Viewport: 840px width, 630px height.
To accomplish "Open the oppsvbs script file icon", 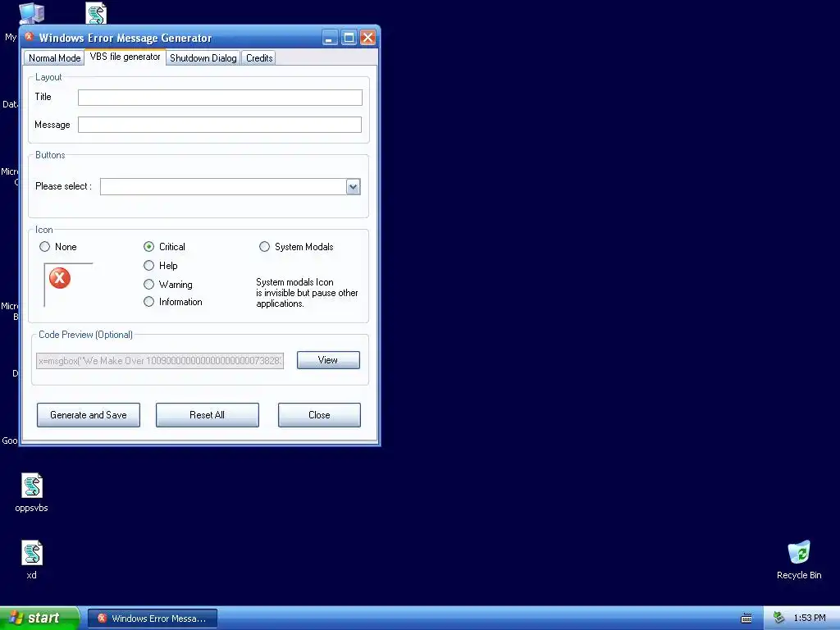I will point(32,486).
